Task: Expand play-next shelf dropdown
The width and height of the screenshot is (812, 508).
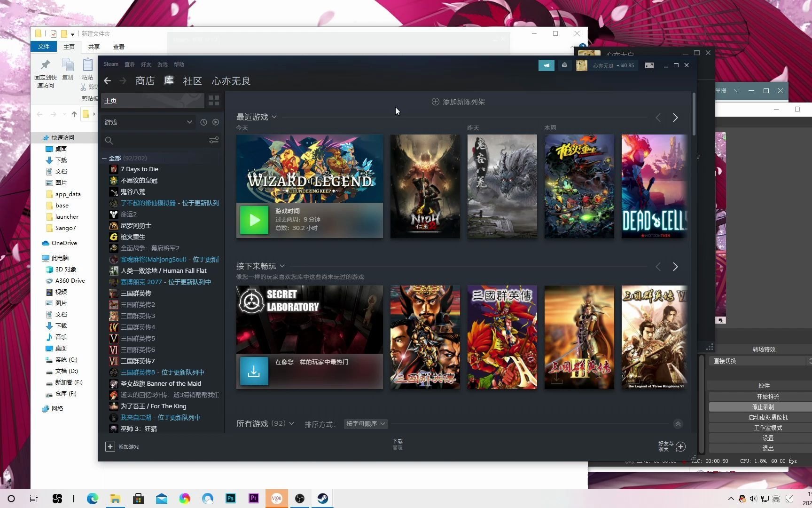Action: 282,266
